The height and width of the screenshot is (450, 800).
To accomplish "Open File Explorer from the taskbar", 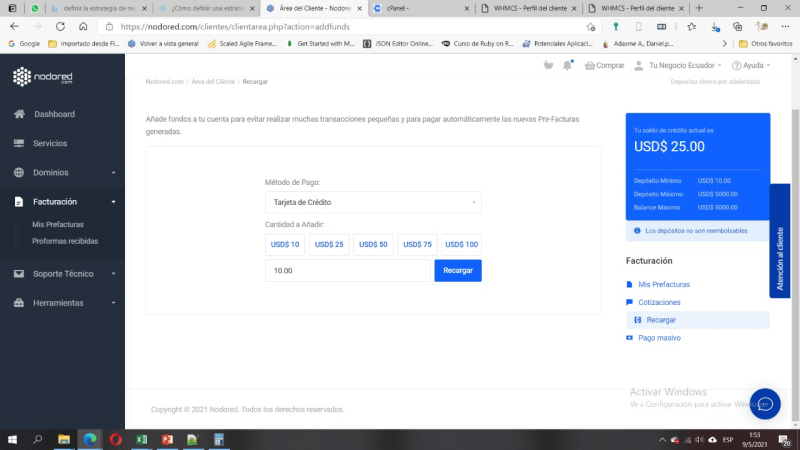I will pos(64,439).
